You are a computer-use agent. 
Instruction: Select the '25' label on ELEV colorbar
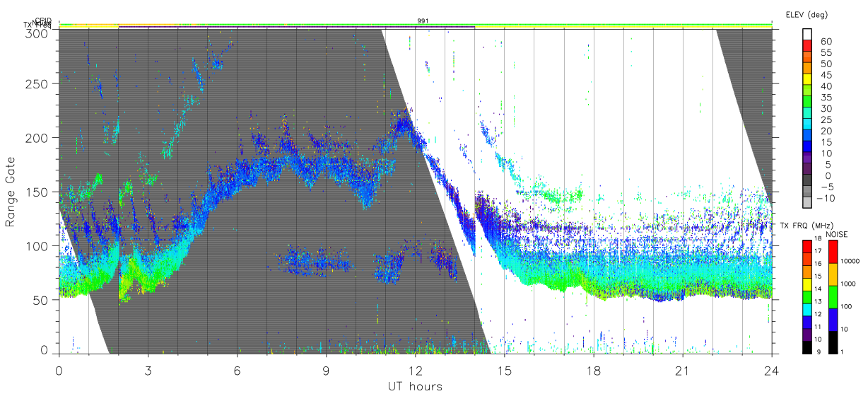[827, 120]
